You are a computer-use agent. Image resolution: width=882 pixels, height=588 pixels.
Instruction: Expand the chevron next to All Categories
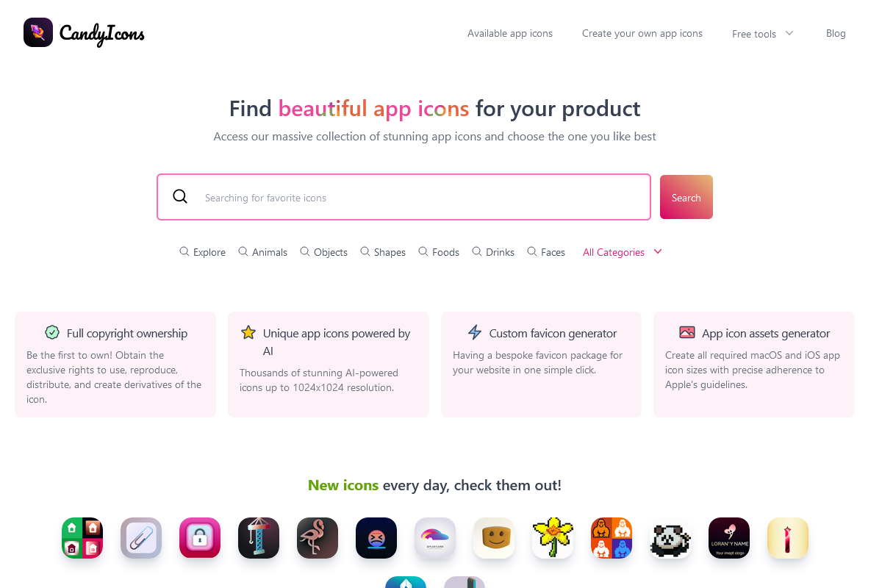pyautogui.click(x=658, y=252)
